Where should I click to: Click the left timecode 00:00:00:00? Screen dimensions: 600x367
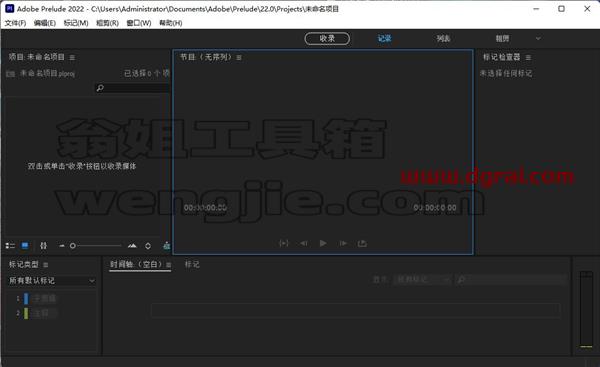tap(205, 208)
